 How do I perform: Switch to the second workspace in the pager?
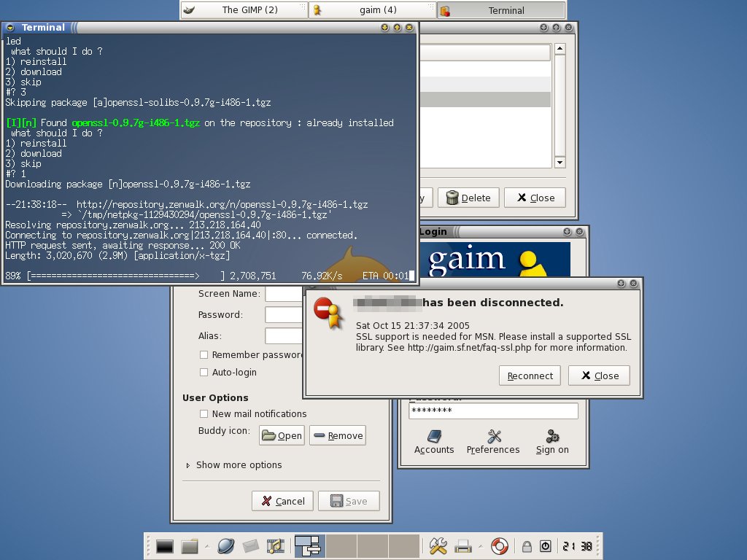pyautogui.click(x=341, y=545)
